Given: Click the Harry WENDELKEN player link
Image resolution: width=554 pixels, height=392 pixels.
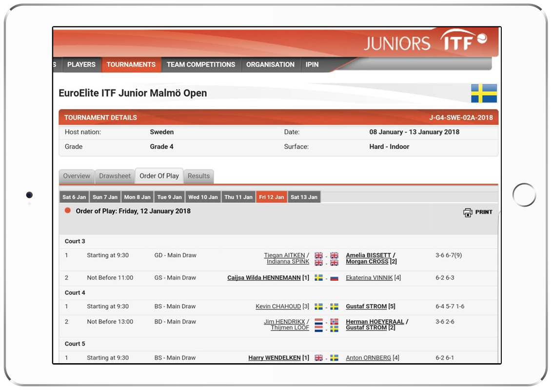Looking at the screenshot, I should [x=274, y=357].
